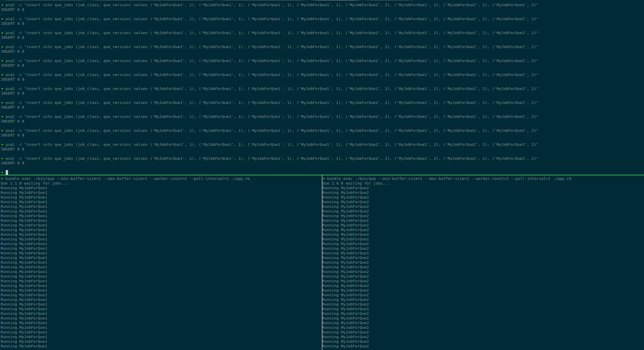The image size is (644, 350).
Task: Click the 'Que 2.0.0 waiting for jobs...' line
Action: tap(356, 183)
